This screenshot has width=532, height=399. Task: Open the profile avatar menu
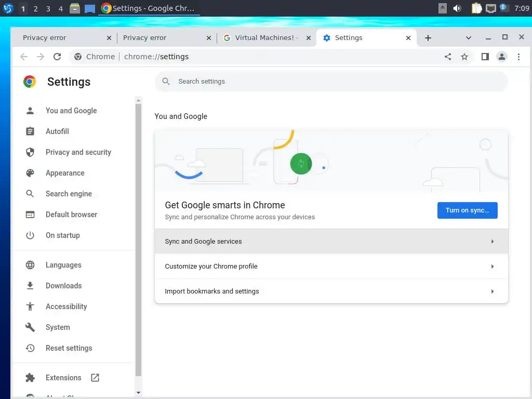pos(502,57)
